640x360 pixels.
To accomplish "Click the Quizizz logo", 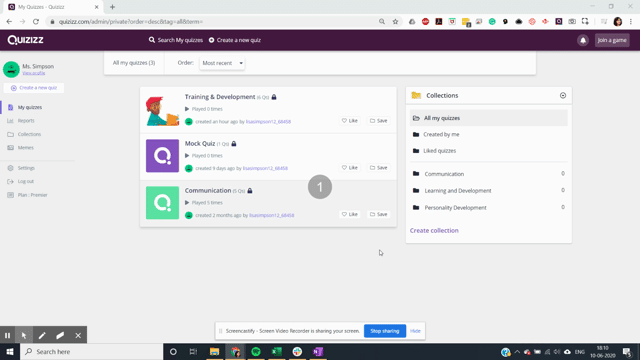I will point(25,40).
